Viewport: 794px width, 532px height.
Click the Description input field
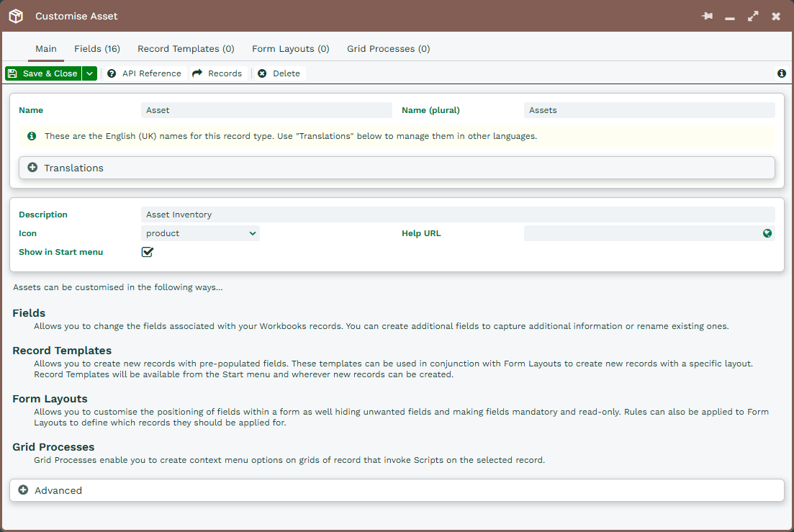coord(458,215)
